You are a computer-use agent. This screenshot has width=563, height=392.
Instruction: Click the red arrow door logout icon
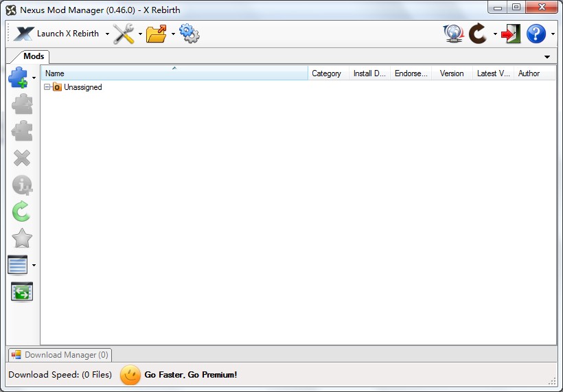pos(511,34)
